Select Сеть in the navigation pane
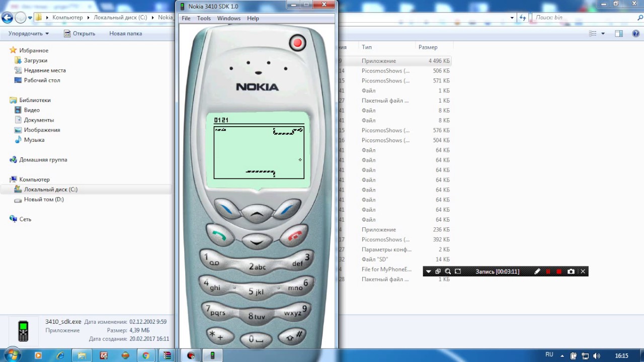 click(25, 219)
